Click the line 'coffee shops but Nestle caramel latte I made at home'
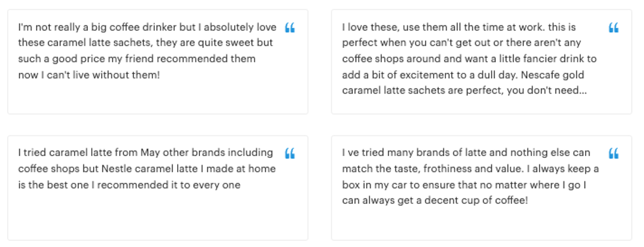 click(x=147, y=169)
